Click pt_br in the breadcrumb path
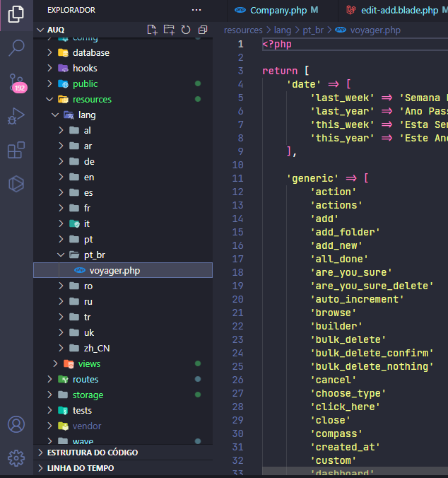This screenshot has width=448, height=478. 313,30
